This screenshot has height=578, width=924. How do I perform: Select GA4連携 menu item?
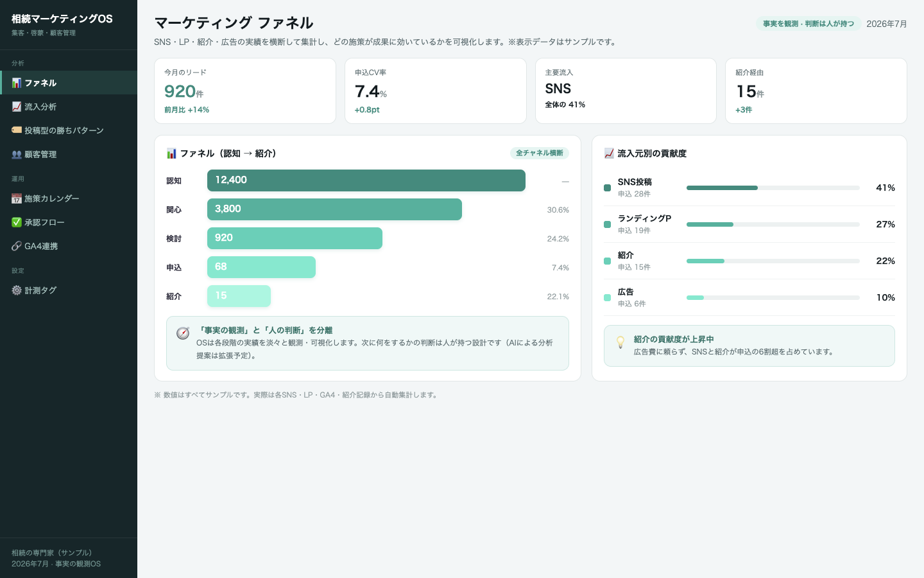69,246
